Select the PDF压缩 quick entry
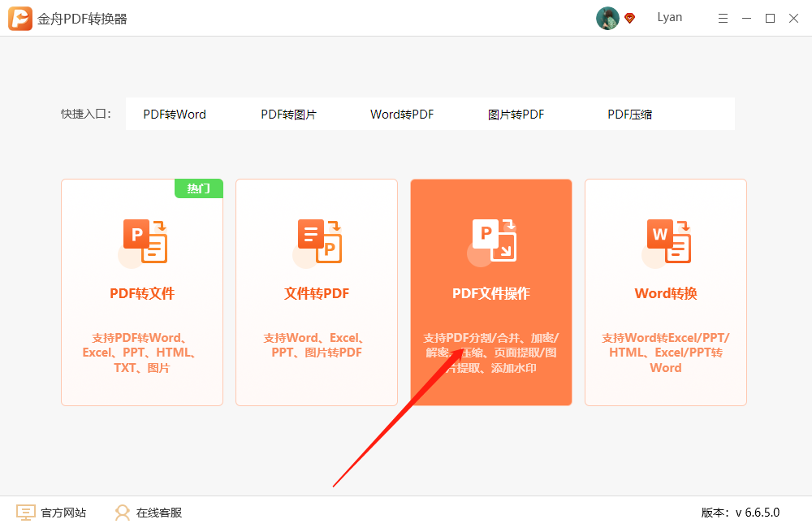This screenshot has width=812, height=528. 629,114
